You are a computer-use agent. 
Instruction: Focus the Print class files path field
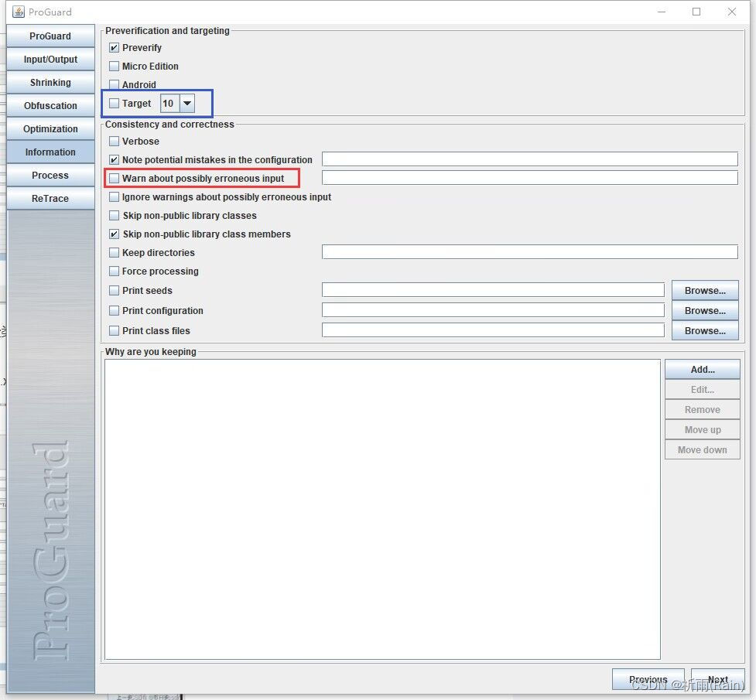tap(493, 330)
